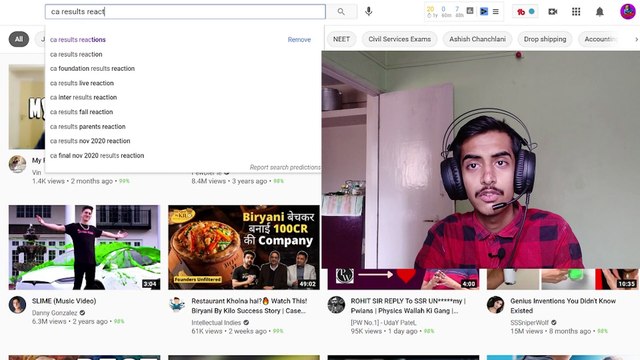
Task: Open Biryani 100CR Company thumbnail
Action: [244, 247]
